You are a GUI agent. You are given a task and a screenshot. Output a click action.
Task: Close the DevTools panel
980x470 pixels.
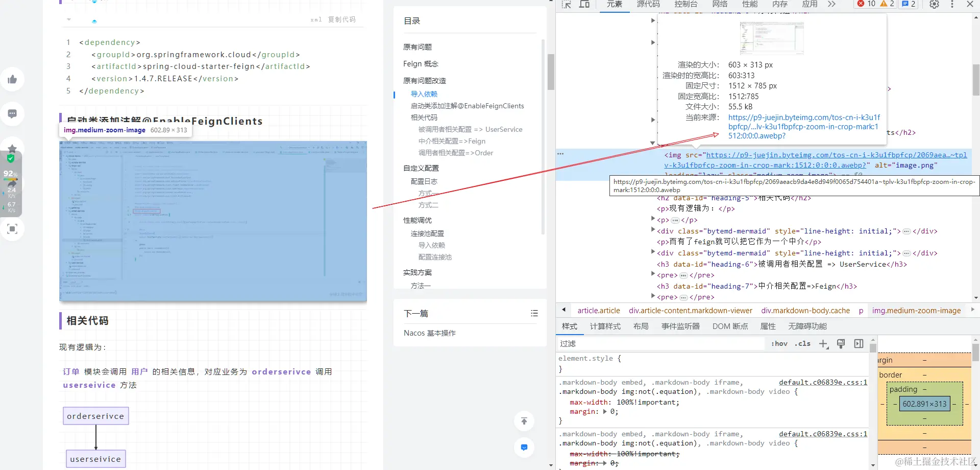pos(970,4)
